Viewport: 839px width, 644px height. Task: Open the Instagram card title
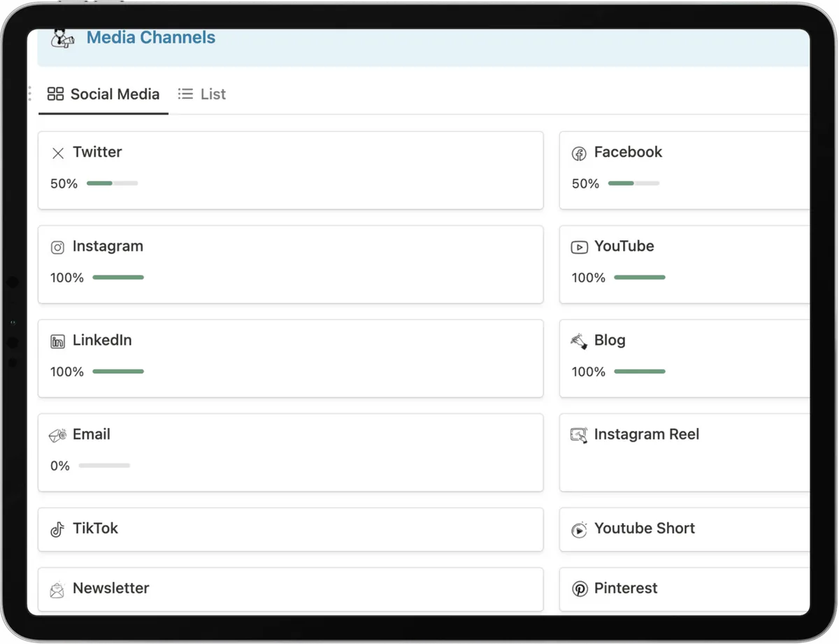click(108, 246)
